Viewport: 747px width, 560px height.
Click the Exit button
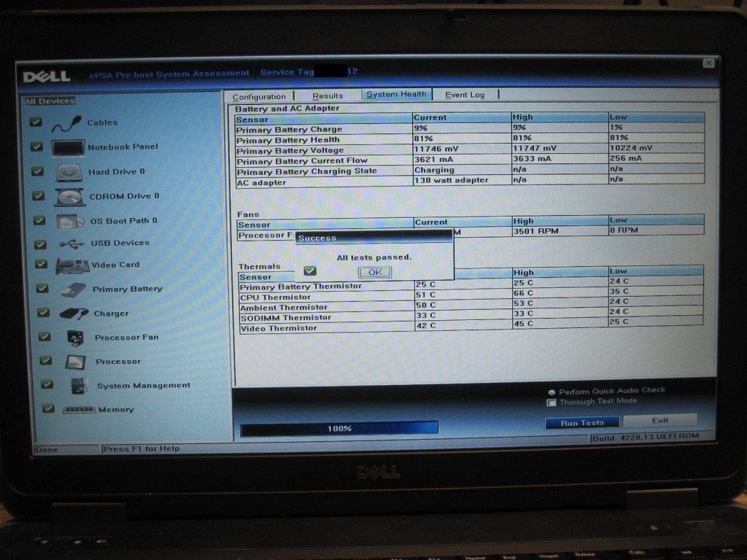pyautogui.click(x=659, y=421)
